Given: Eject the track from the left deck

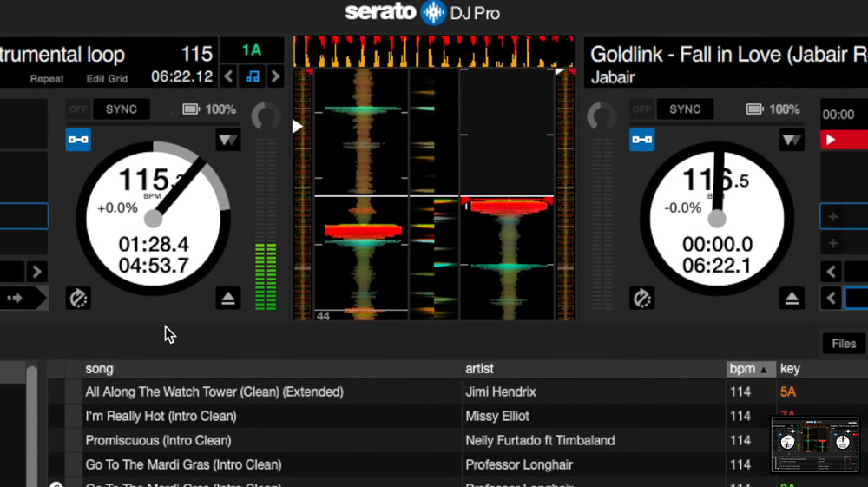Looking at the screenshot, I should (x=228, y=299).
